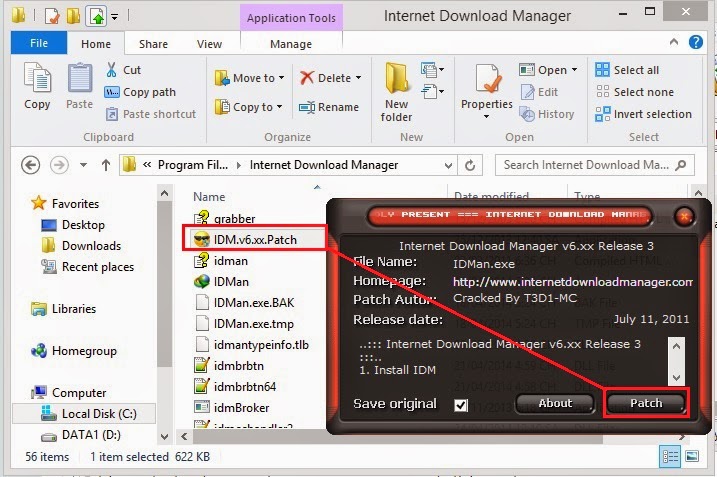Click Name column header
Screen dimensions: 717x477
click(x=209, y=197)
